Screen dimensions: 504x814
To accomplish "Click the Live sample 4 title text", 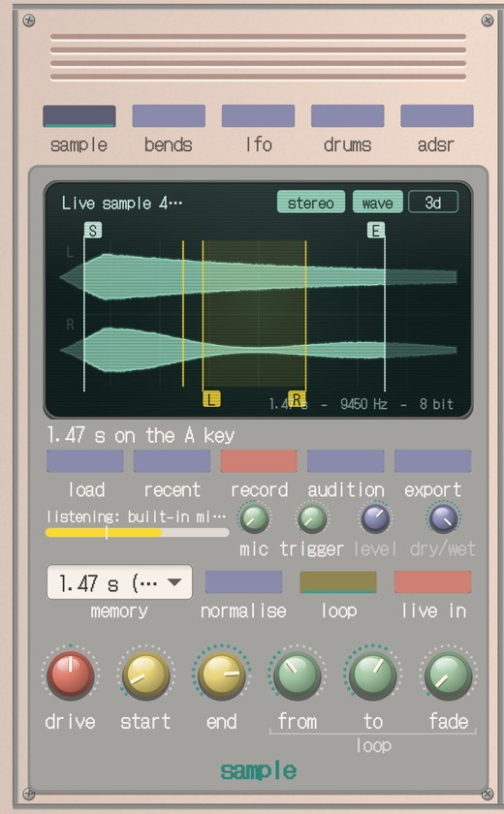I will (x=122, y=203).
